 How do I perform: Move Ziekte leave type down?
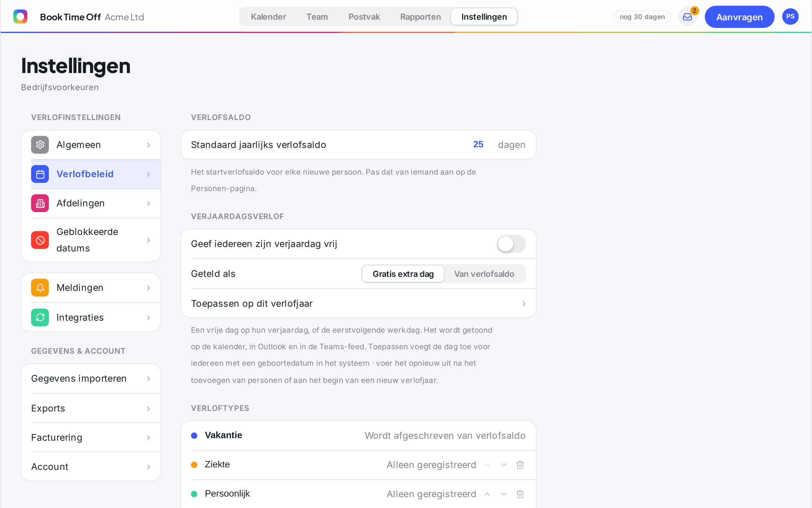504,465
